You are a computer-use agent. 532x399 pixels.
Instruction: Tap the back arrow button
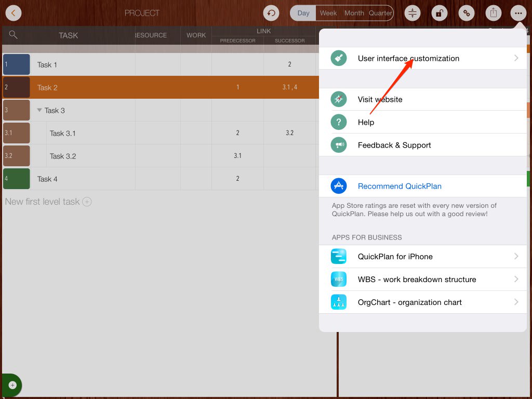pos(14,13)
